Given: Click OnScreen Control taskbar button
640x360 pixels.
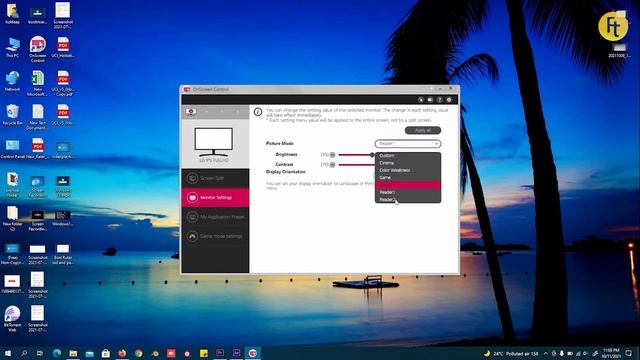Looking at the screenshot, I should pyautogui.click(x=253, y=353).
